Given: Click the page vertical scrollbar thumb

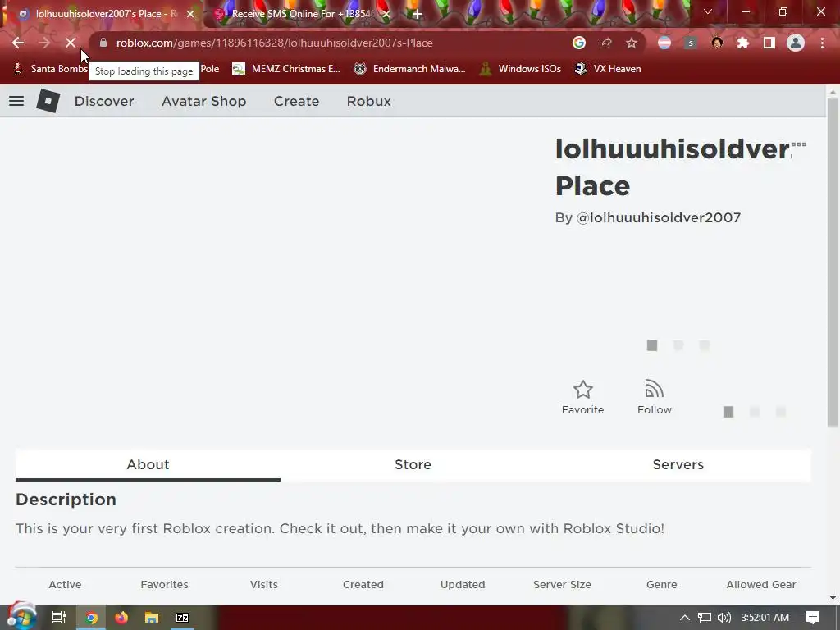Looking at the screenshot, I should (x=833, y=262).
